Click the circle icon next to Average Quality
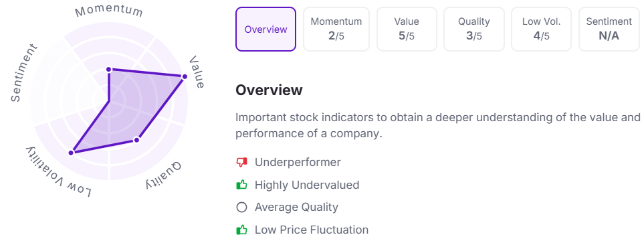Screen dimensions: 644x241 coord(241,207)
